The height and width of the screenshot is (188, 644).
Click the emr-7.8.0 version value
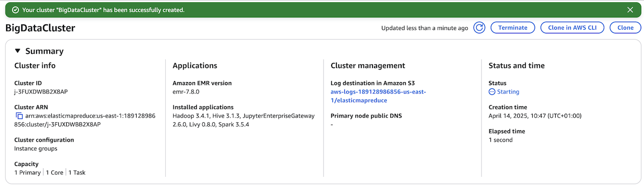click(x=186, y=92)
